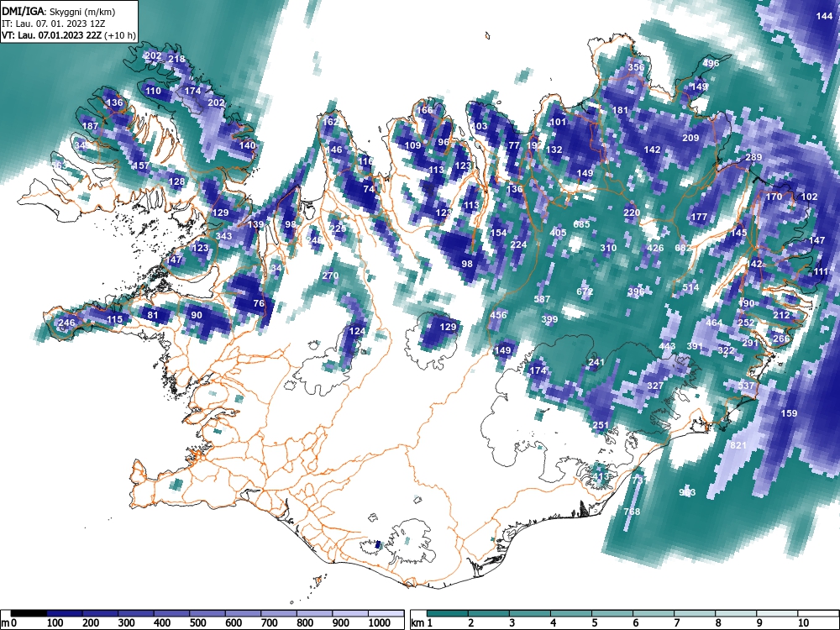Click the 111 value on east coast

821,271
